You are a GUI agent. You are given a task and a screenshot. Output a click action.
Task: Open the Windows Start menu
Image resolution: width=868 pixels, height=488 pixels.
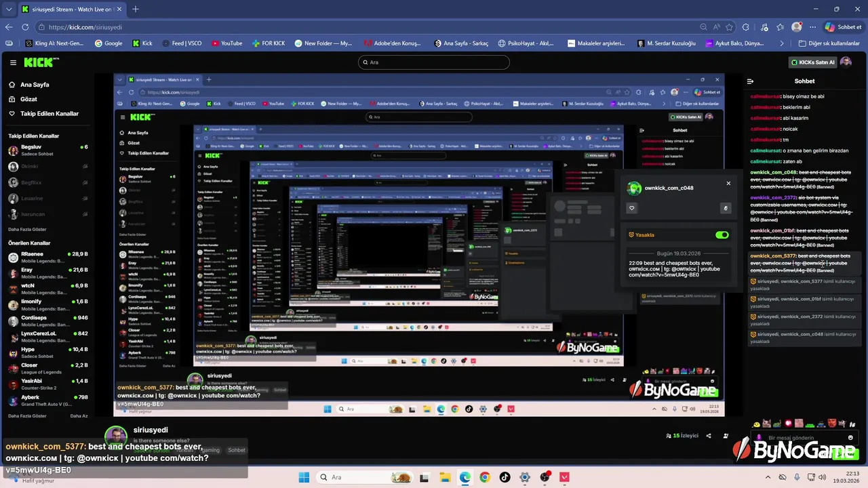[304, 477]
